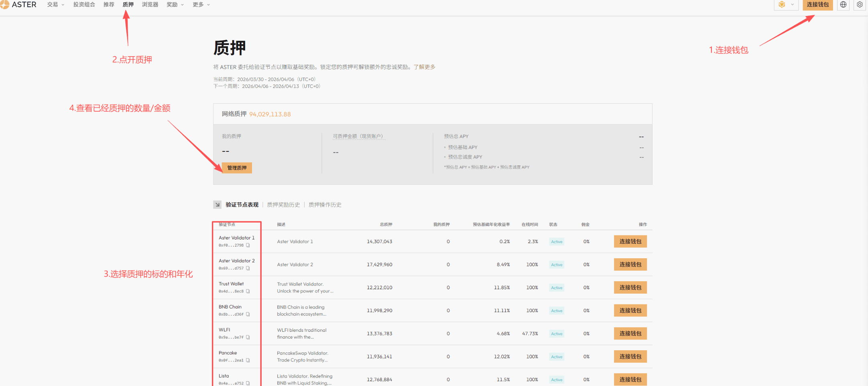Open the 奖励 dropdown menu
This screenshot has width=868, height=386.
coord(175,5)
